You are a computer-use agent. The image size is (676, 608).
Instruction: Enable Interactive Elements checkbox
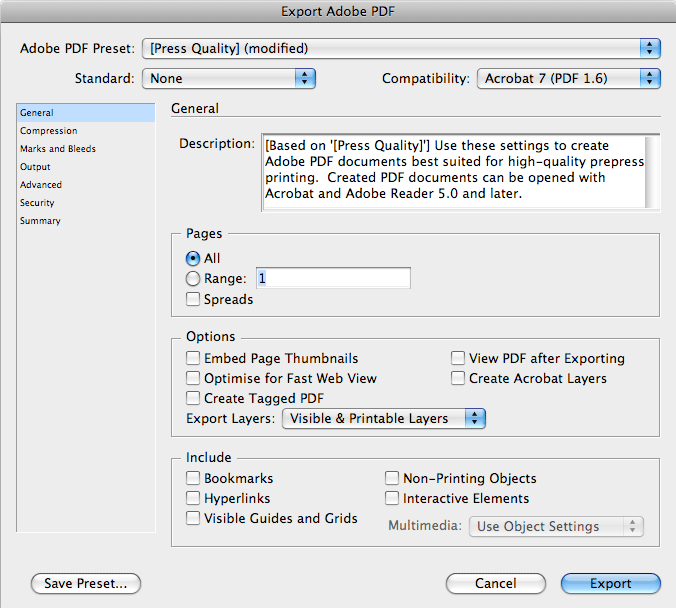click(392, 498)
